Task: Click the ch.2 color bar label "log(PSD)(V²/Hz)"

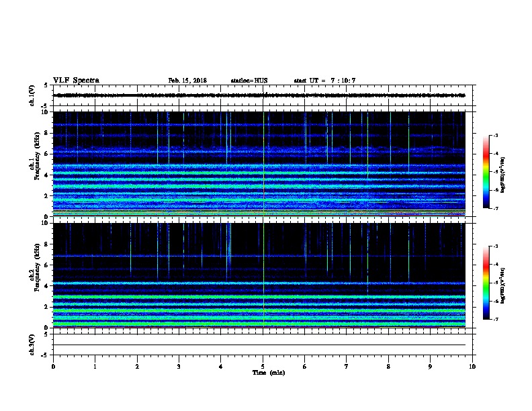Action: [503, 285]
